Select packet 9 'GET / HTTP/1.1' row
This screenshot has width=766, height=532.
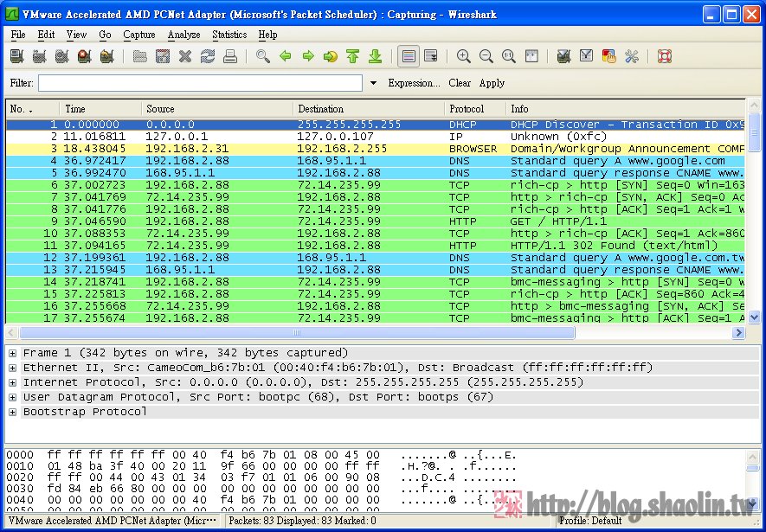click(x=375, y=221)
